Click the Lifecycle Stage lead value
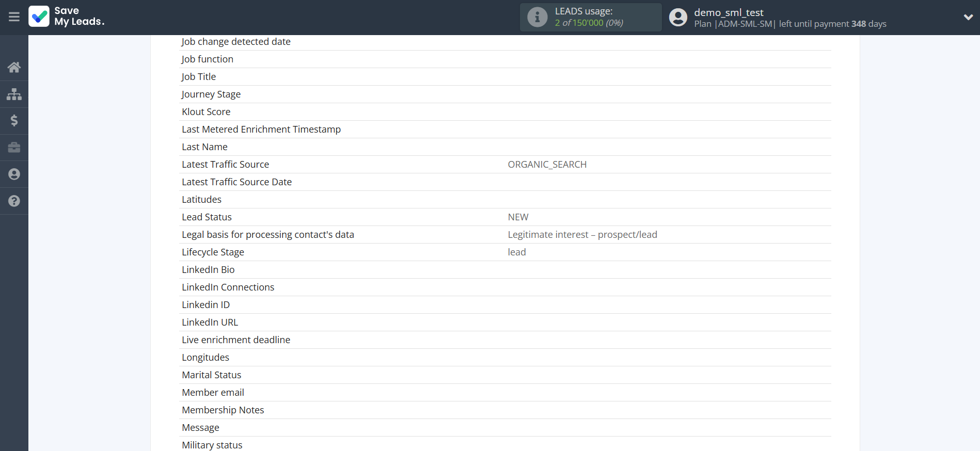Viewport: 980px width, 451px height. click(x=516, y=252)
